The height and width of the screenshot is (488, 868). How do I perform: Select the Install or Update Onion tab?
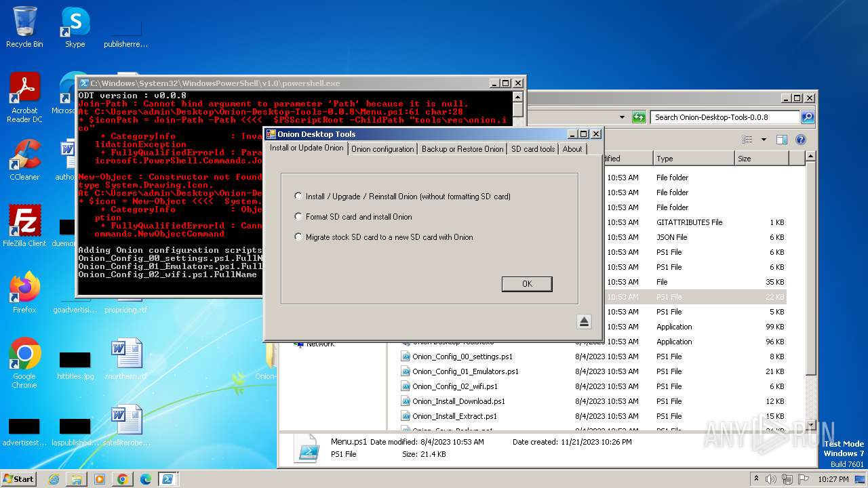[x=307, y=148]
